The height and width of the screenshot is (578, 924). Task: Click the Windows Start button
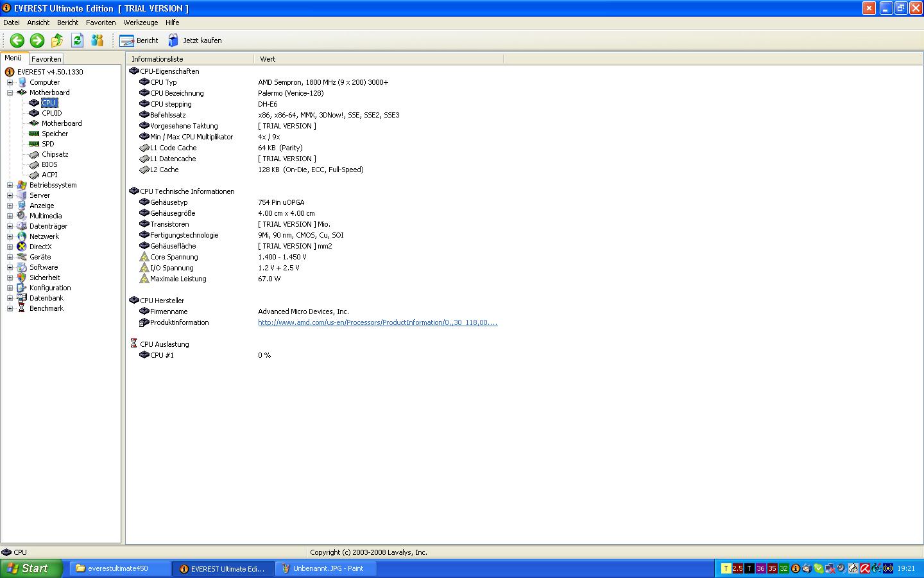pyautogui.click(x=31, y=568)
